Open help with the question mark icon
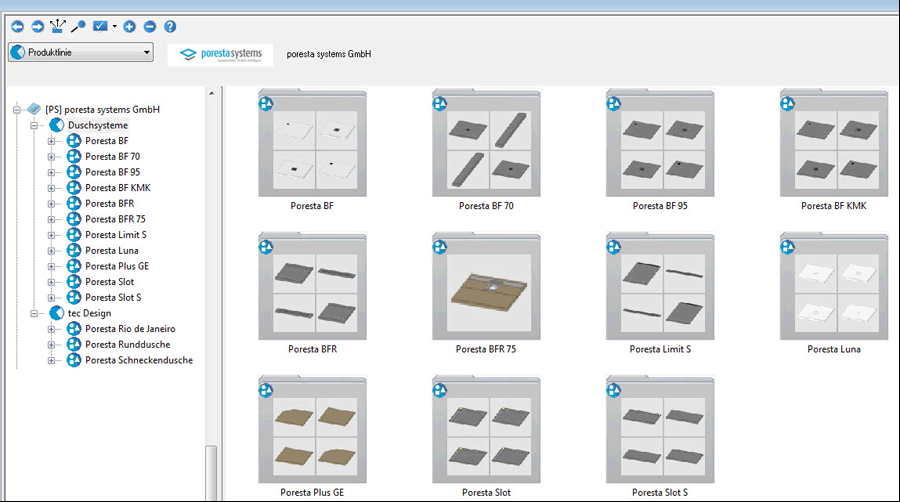Image resolution: width=900 pixels, height=502 pixels. click(170, 26)
